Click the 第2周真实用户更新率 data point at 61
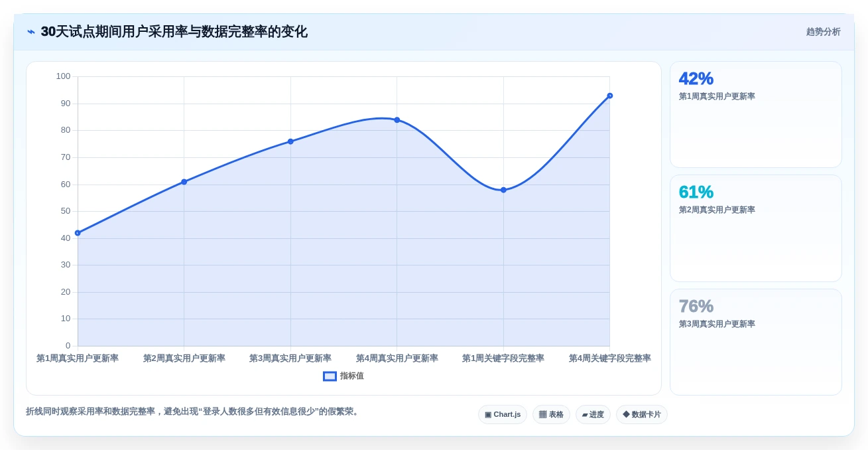Screen dimensions: 868x450 click(x=184, y=182)
